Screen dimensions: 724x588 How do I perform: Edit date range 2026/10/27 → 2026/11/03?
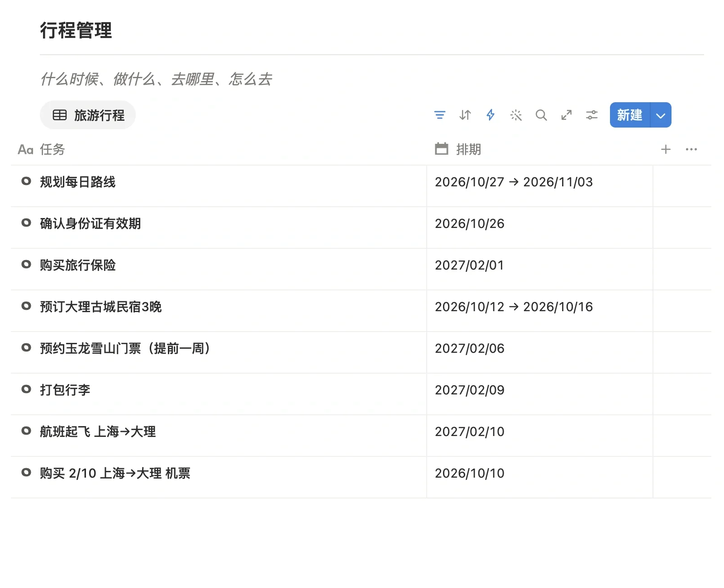click(x=514, y=182)
